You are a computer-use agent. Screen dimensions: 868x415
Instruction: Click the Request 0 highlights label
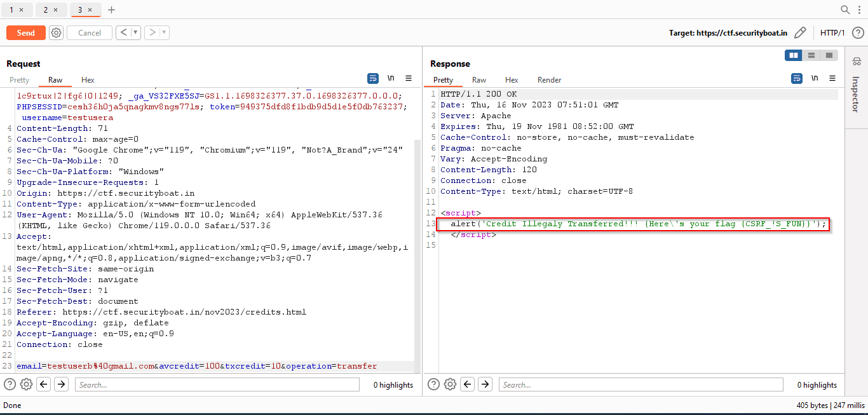393,384
